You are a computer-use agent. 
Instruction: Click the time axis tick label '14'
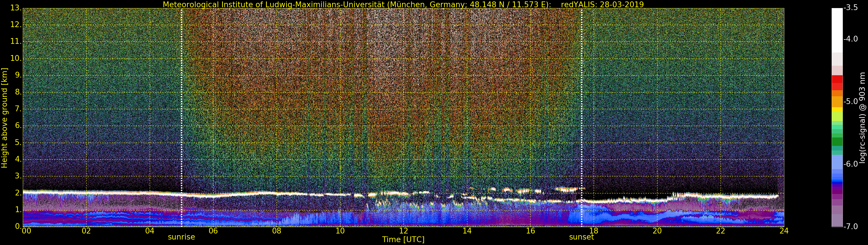pyautogui.click(x=467, y=231)
